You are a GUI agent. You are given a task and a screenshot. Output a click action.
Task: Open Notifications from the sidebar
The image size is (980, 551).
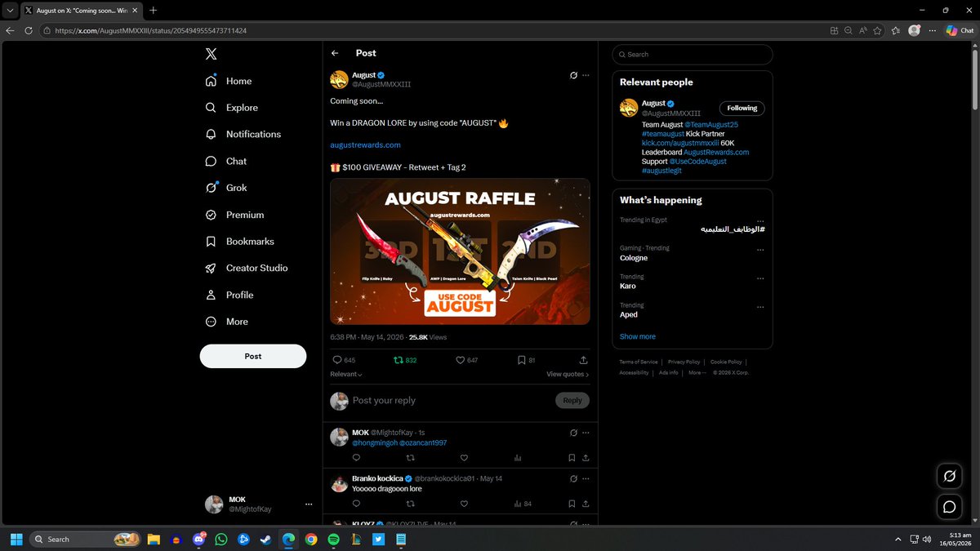243,134
